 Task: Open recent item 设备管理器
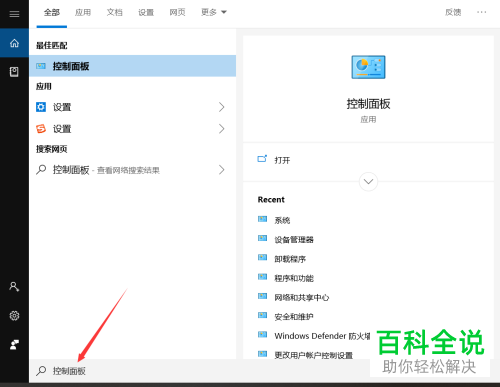[x=294, y=240]
